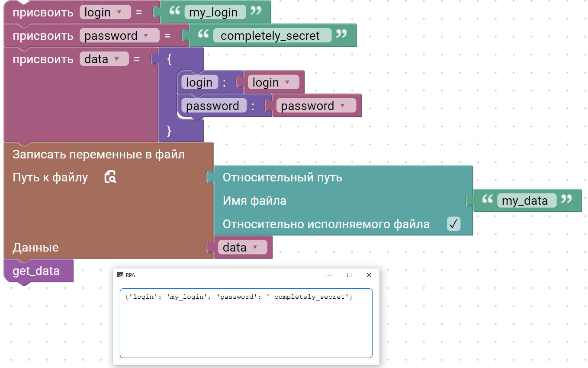588x368 pixels.
Task: Edit the login dictionary key field
Action: tap(199, 82)
